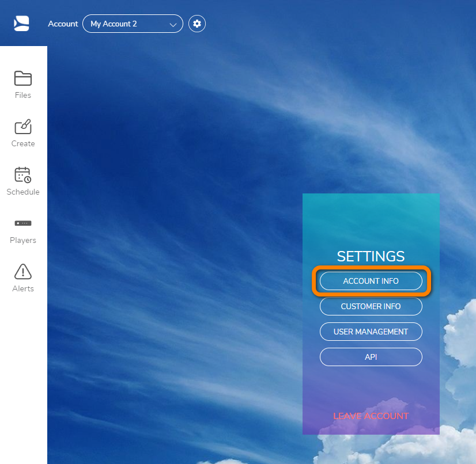
Task: Click the SETTINGS heading text
Action: click(x=371, y=256)
